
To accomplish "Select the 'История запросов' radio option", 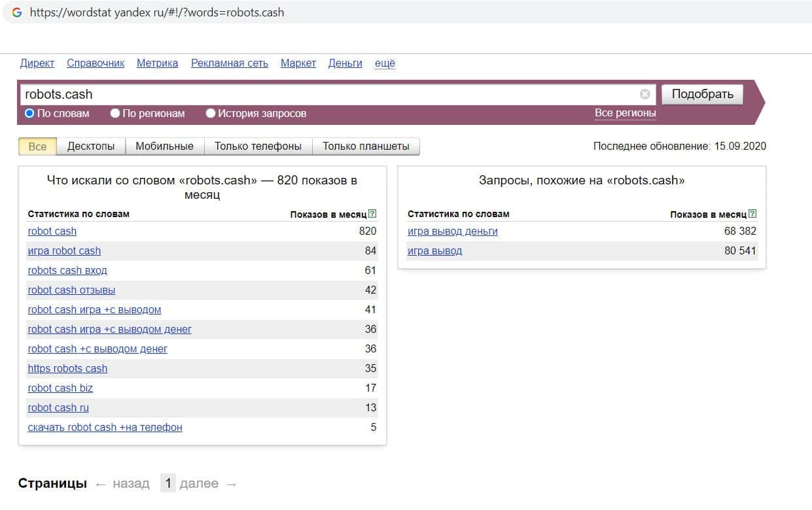I will (211, 113).
